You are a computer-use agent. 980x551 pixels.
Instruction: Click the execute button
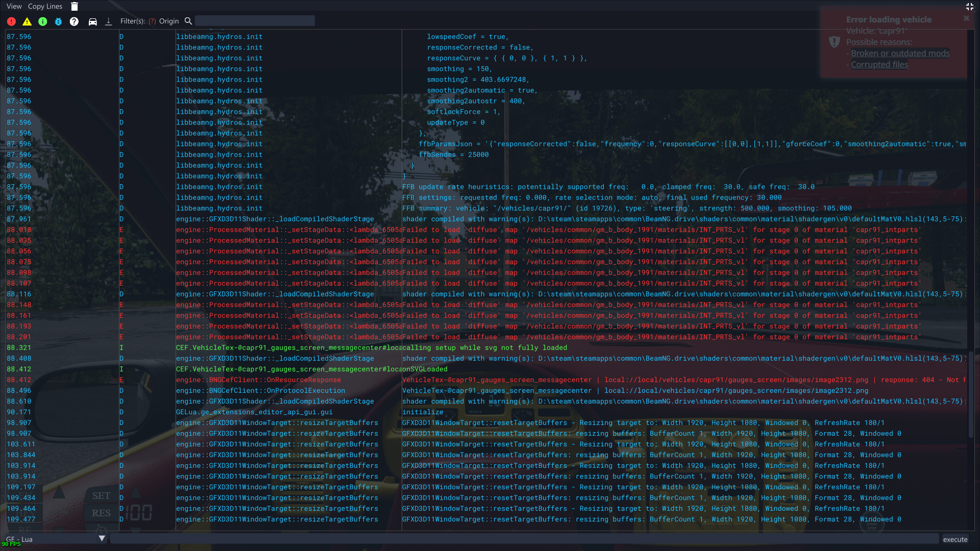[x=955, y=539]
